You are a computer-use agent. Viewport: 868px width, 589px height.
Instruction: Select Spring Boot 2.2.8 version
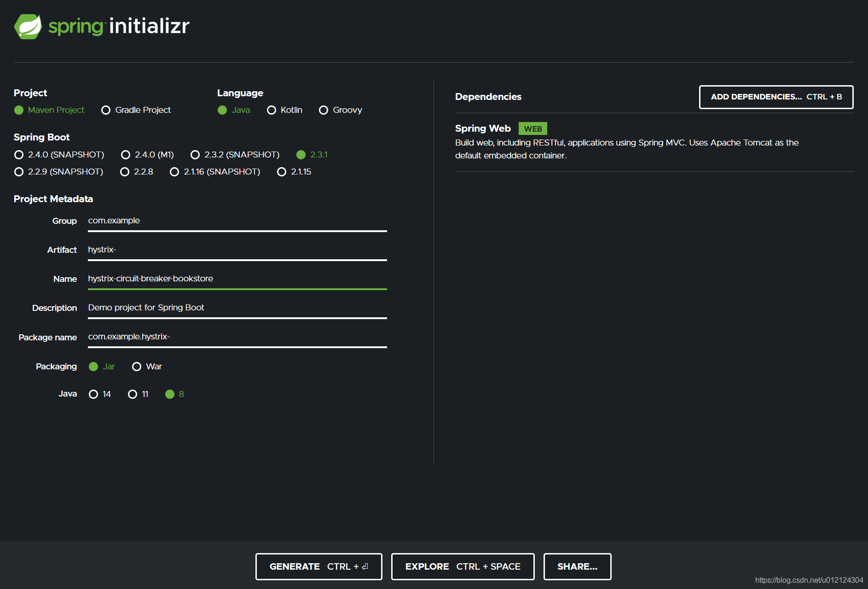[137, 172]
